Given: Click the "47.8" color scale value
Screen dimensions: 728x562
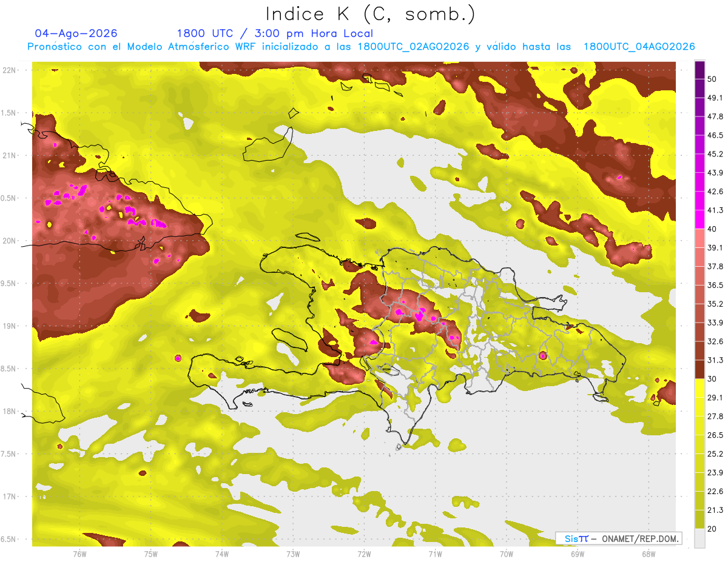Looking at the screenshot, I should pyautogui.click(x=715, y=116).
